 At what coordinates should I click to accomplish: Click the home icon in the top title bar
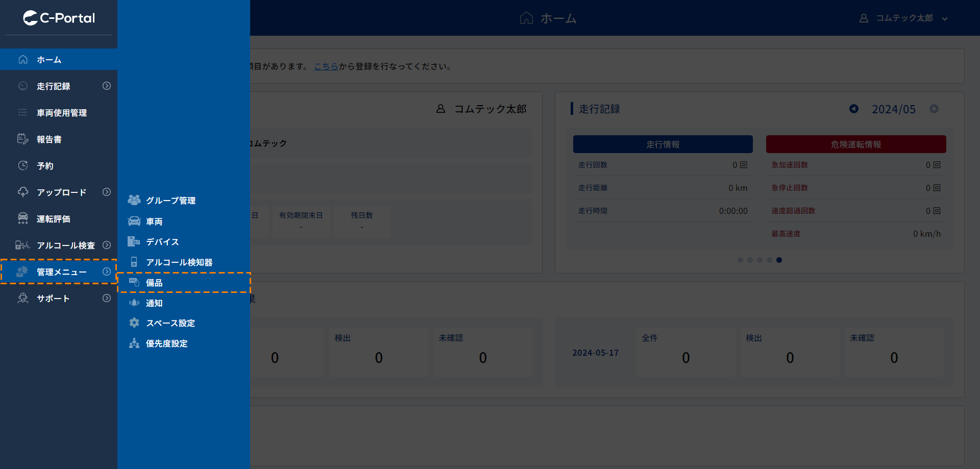[526, 18]
